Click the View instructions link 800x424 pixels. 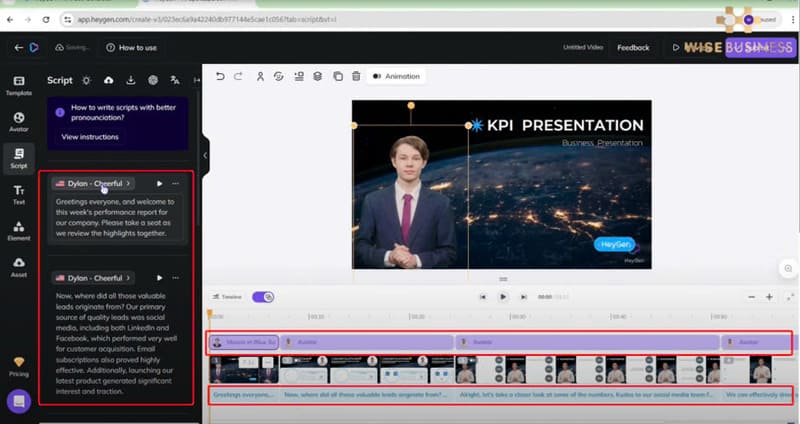pyautogui.click(x=90, y=137)
